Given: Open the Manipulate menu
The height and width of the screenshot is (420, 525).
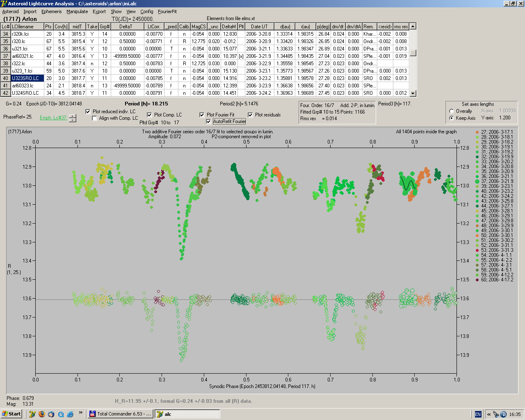Looking at the screenshot, I should [x=77, y=11].
